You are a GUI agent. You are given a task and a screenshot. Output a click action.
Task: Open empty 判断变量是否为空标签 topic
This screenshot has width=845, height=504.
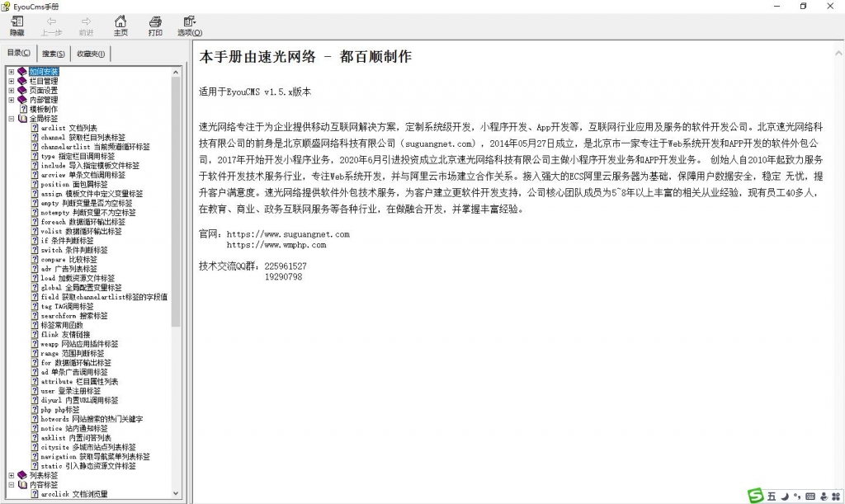87,203
